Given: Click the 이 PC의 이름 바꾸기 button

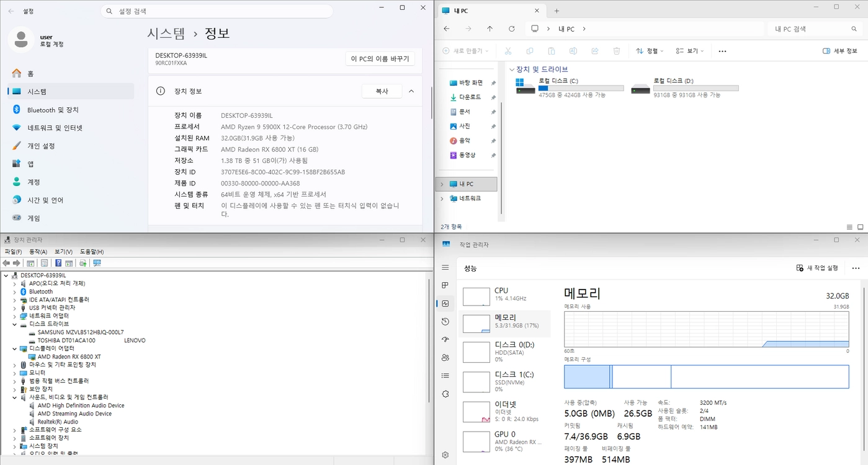Looking at the screenshot, I should (380, 59).
